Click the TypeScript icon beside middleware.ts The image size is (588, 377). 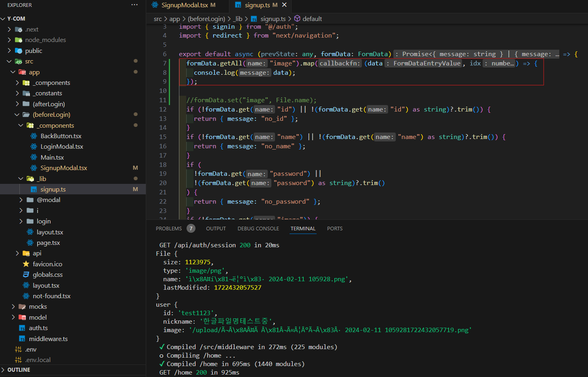tap(23, 339)
